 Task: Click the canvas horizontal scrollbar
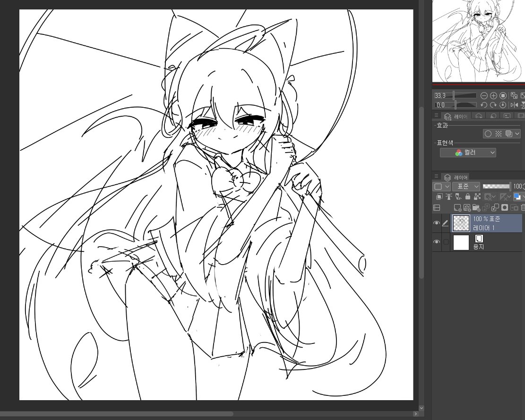(x=117, y=414)
